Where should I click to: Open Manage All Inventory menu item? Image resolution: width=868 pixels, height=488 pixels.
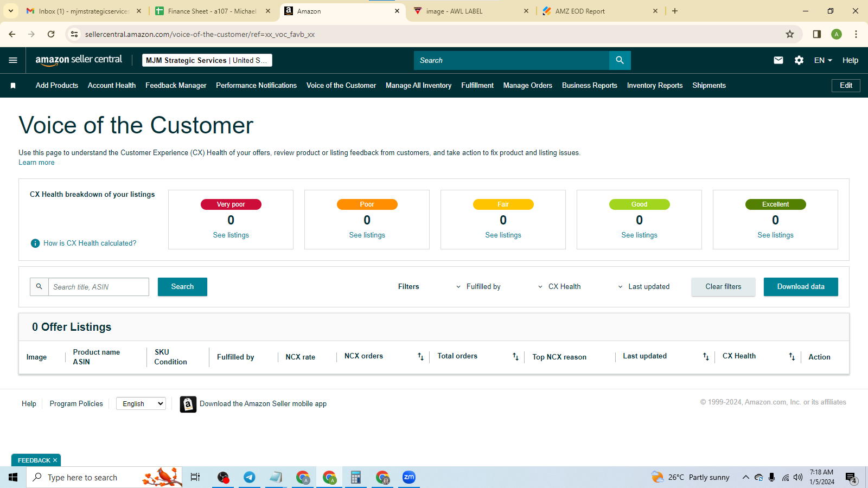click(x=418, y=86)
